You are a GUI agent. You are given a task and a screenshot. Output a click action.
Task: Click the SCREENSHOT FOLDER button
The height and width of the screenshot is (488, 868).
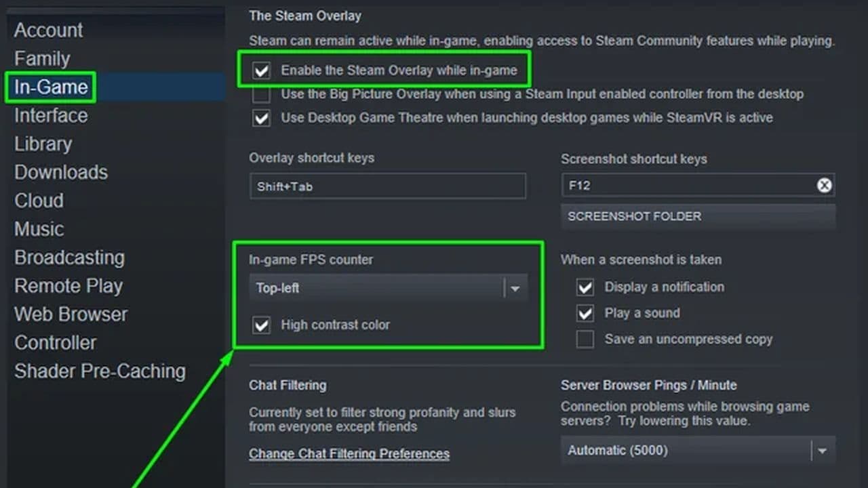pyautogui.click(x=698, y=217)
